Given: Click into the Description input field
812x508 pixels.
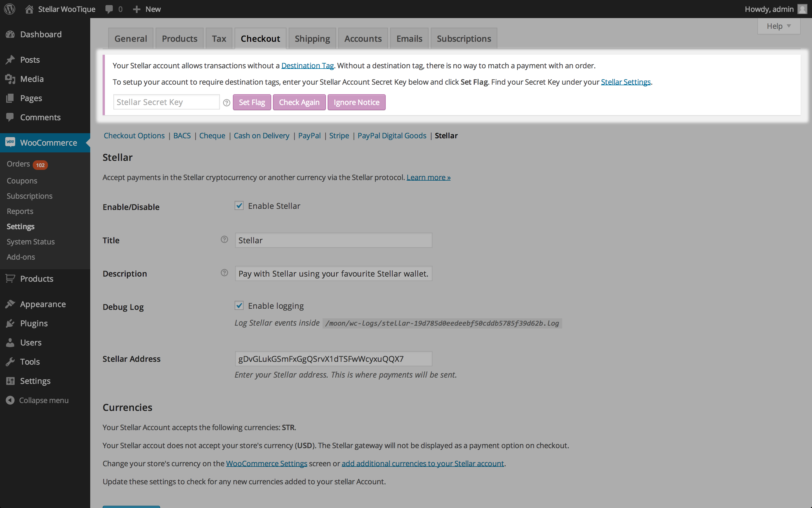Looking at the screenshot, I should (334, 273).
